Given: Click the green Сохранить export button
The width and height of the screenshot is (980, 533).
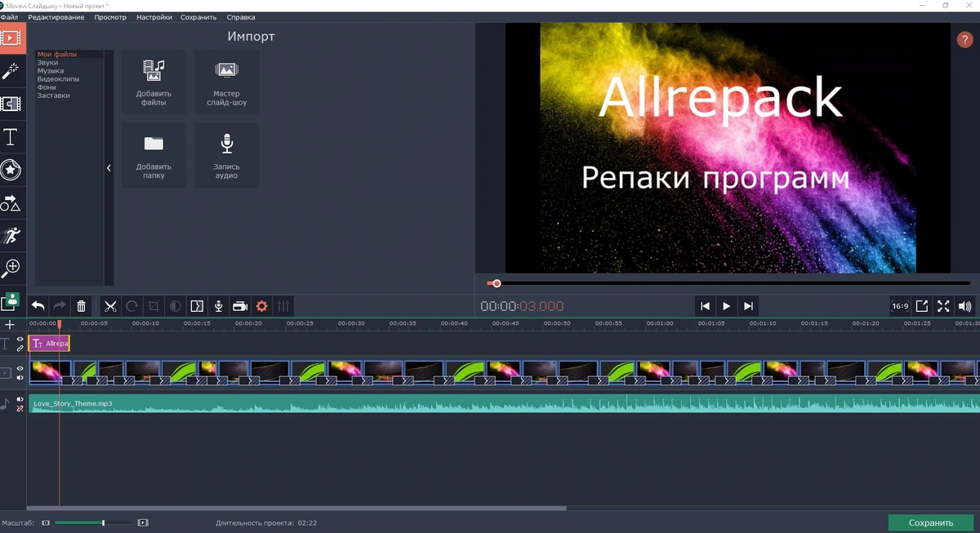Looking at the screenshot, I should coord(931,523).
